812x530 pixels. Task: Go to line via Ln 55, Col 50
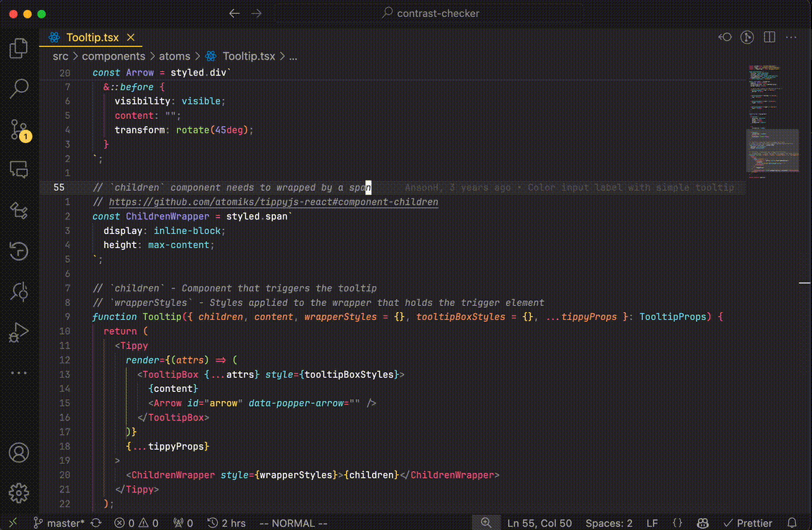540,523
